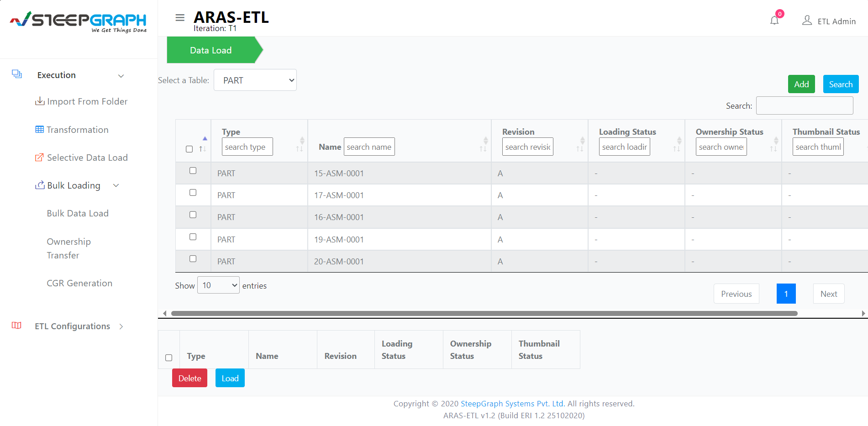Image resolution: width=868 pixels, height=426 pixels.
Task: Open the hamburger navigation menu
Action: [180, 17]
